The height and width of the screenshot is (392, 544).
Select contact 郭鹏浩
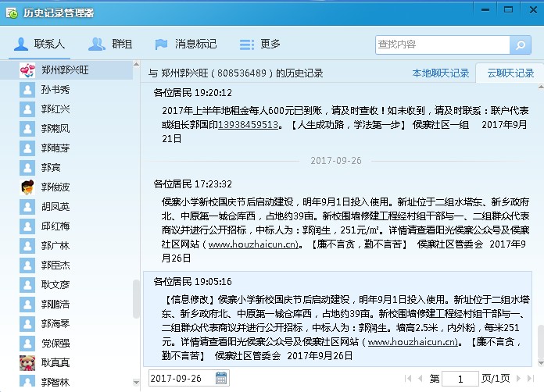pyautogui.click(x=66, y=304)
